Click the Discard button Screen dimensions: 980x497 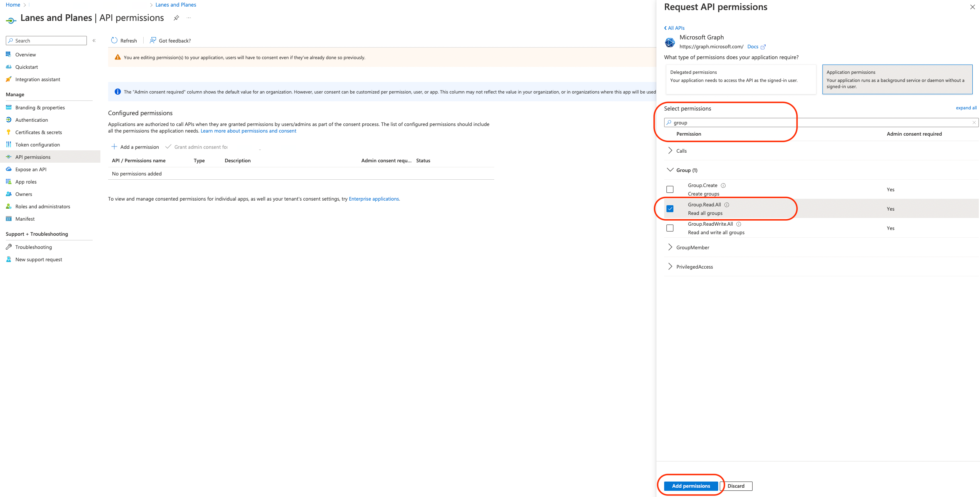click(x=736, y=486)
